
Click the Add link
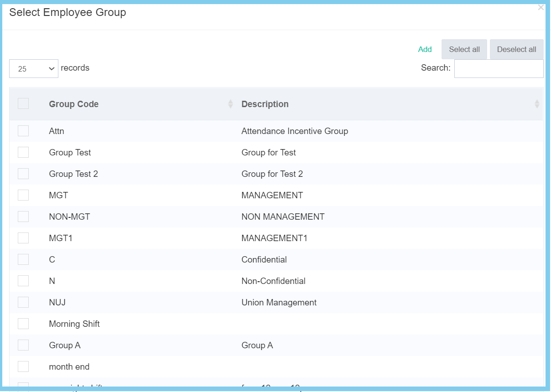click(x=425, y=49)
